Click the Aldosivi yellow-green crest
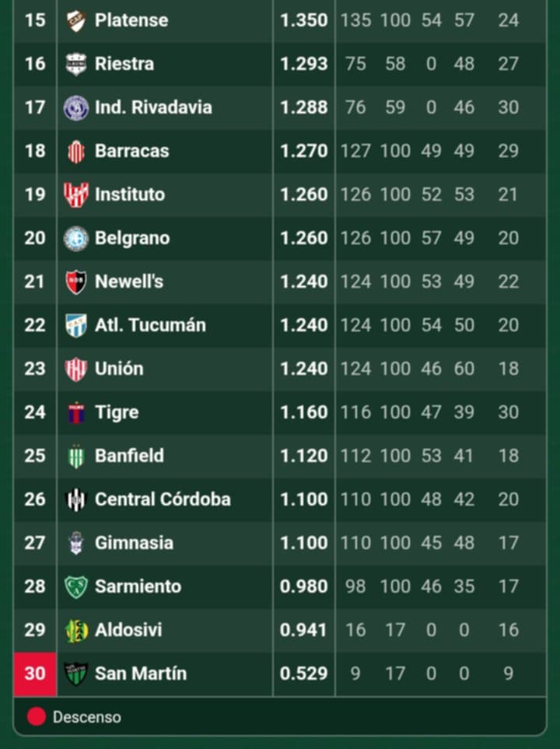The height and width of the screenshot is (749, 560). [x=75, y=630]
